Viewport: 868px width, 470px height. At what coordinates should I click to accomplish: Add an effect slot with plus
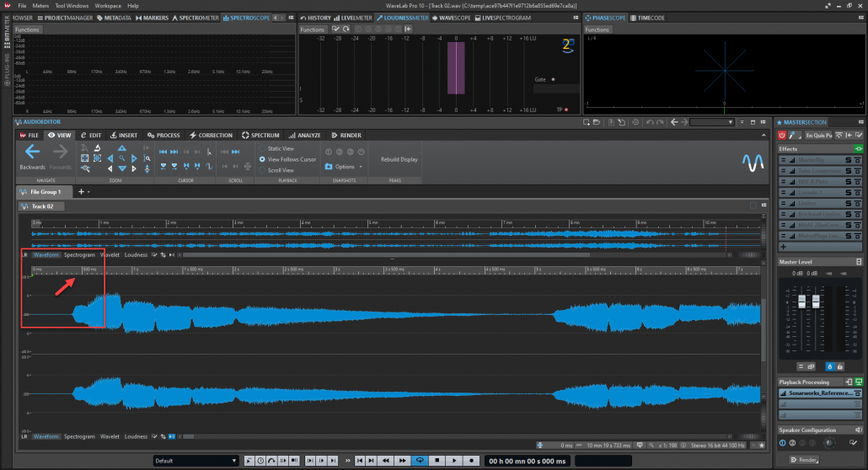tap(783, 247)
